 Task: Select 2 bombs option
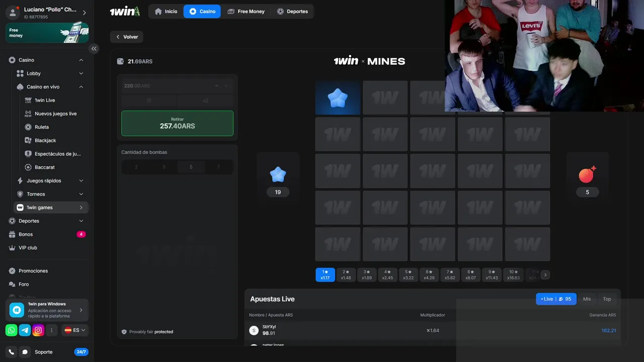[136, 167]
